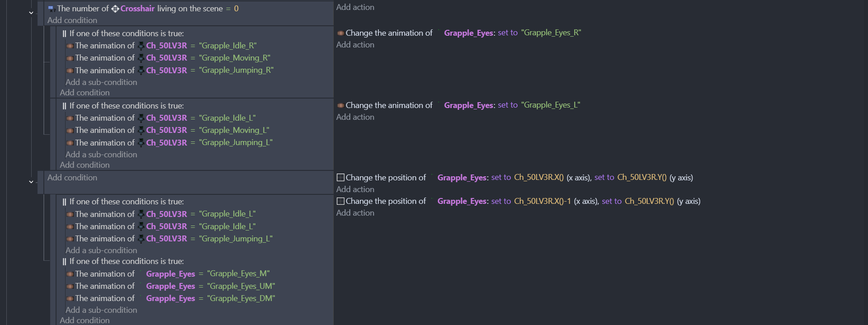Click the animation icon of the "Grapple_Eyes_R" action

[x=340, y=33]
